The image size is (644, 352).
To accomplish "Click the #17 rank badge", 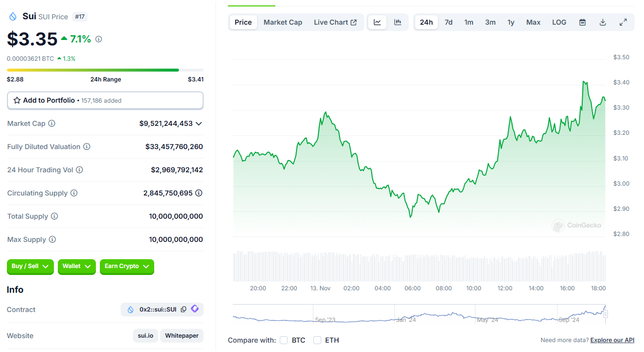I will tap(80, 17).
